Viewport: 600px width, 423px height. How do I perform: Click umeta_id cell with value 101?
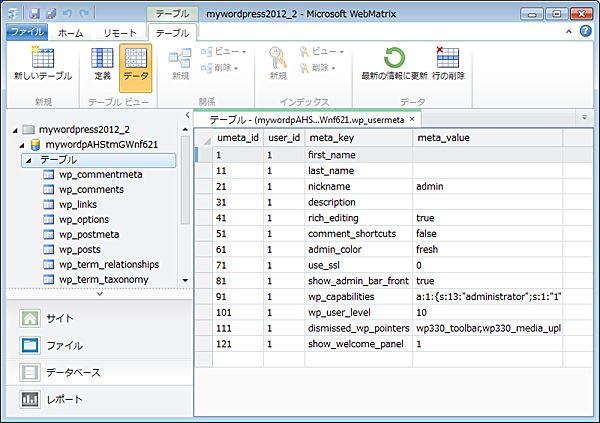(238, 312)
